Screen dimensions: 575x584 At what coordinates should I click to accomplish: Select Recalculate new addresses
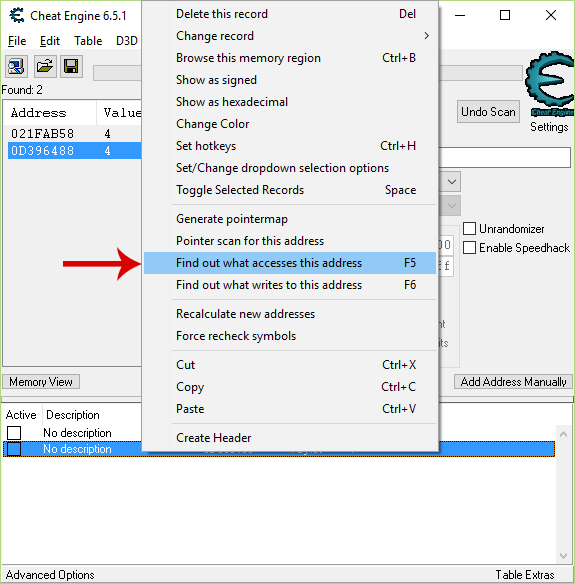pos(290,314)
